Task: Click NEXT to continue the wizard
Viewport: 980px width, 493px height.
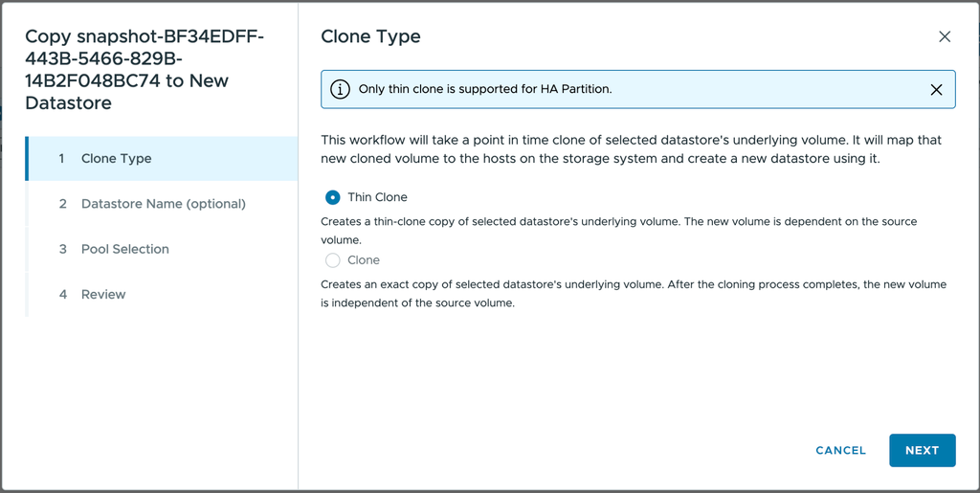Action: click(922, 451)
